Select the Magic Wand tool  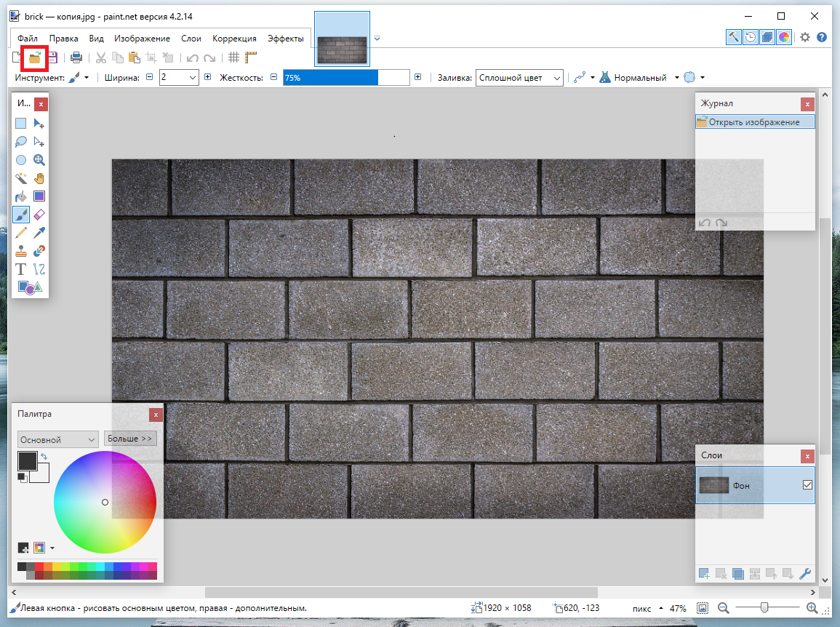tap(21, 178)
